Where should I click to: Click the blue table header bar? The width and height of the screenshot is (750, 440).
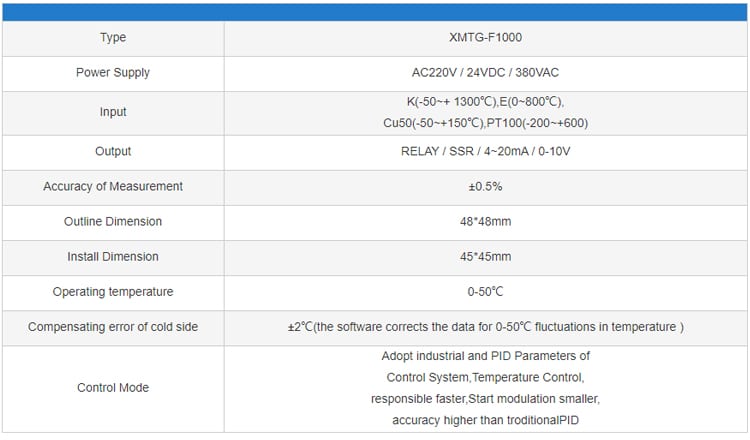pos(375,12)
